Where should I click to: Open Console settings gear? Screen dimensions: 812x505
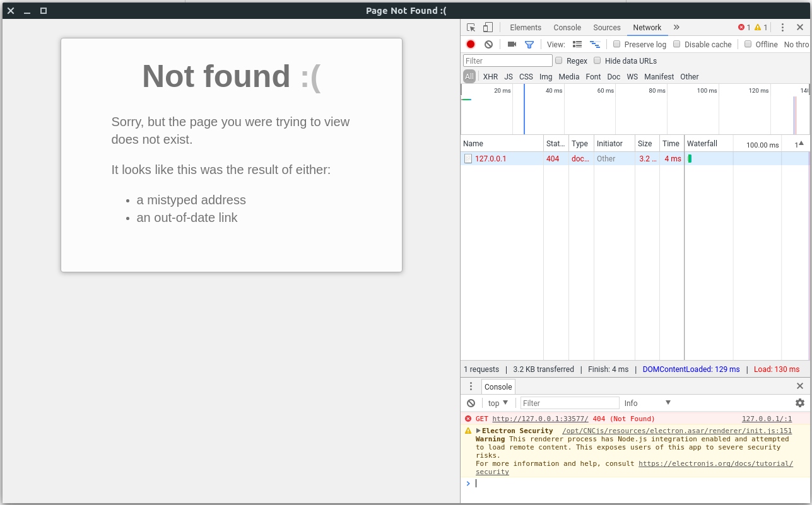[x=799, y=403]
